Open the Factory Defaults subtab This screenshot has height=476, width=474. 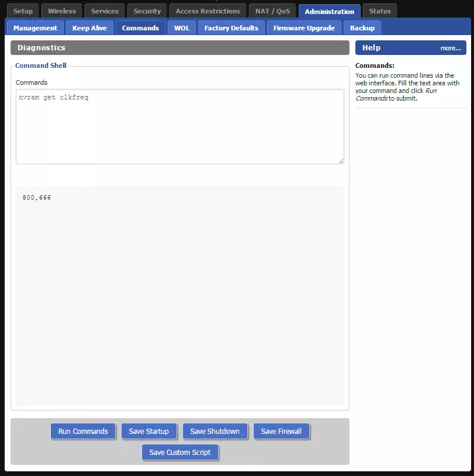pos(231,28)
